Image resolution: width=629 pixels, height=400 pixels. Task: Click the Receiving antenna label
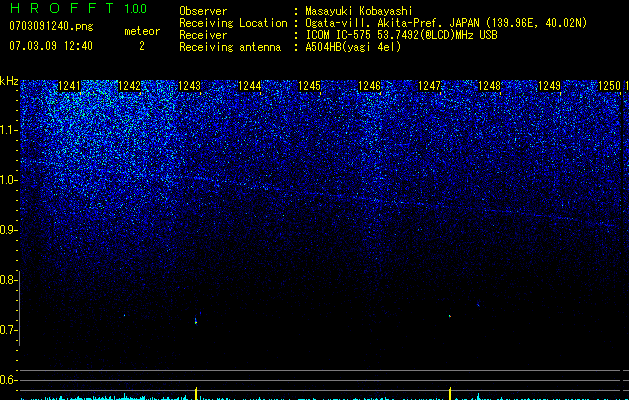(x=230, y=47)
